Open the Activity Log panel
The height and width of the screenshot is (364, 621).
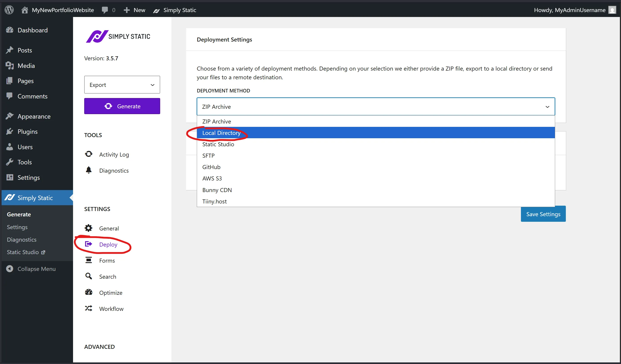[114, 154]
